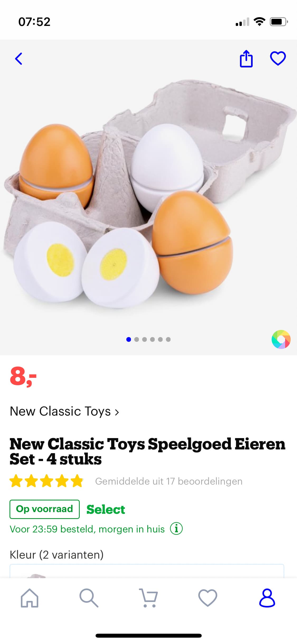
Task: Open wishlist heart in bottom navigation
Action: 208,598
